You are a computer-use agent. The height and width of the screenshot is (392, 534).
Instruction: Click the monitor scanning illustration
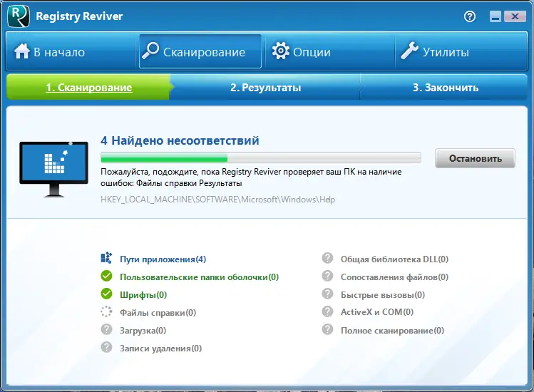click(x=53, y=169)
